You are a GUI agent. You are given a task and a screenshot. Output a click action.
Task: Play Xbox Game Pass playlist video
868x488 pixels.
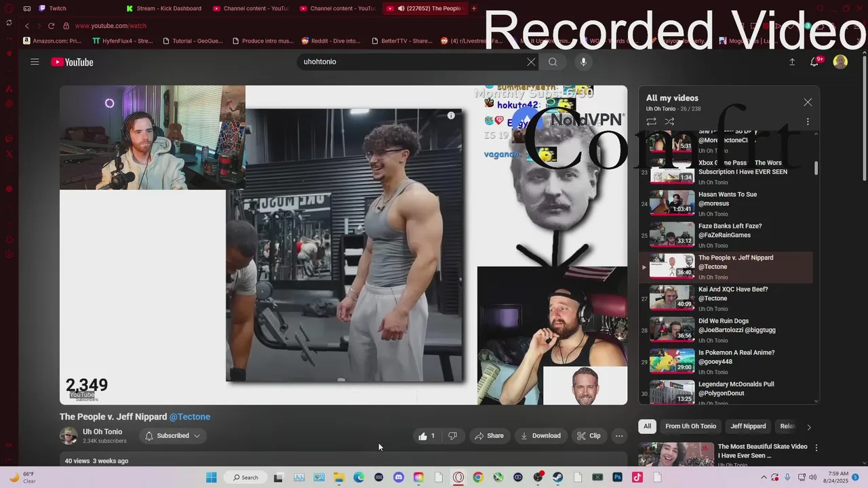[x=726, y=171]
